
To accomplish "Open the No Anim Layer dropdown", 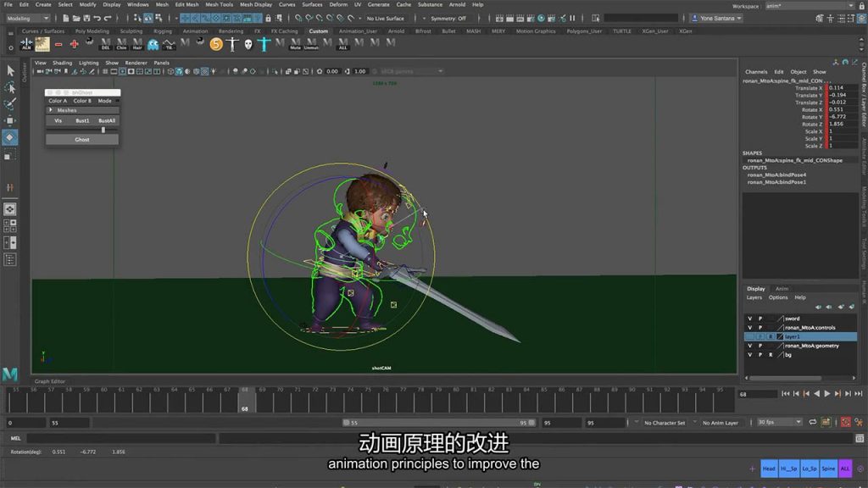I will [x=720, y=423].
